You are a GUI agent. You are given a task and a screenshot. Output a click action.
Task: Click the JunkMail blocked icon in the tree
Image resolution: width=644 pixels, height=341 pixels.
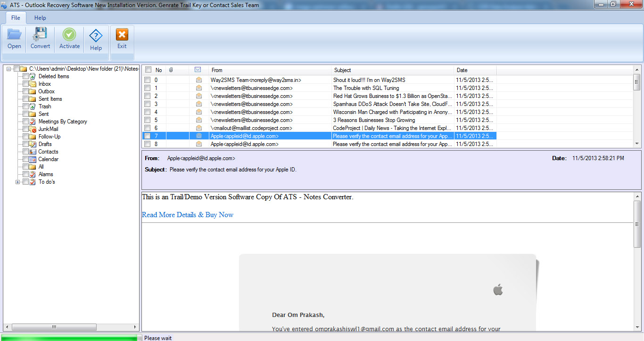pyautogui.click(x=33, y=129)
